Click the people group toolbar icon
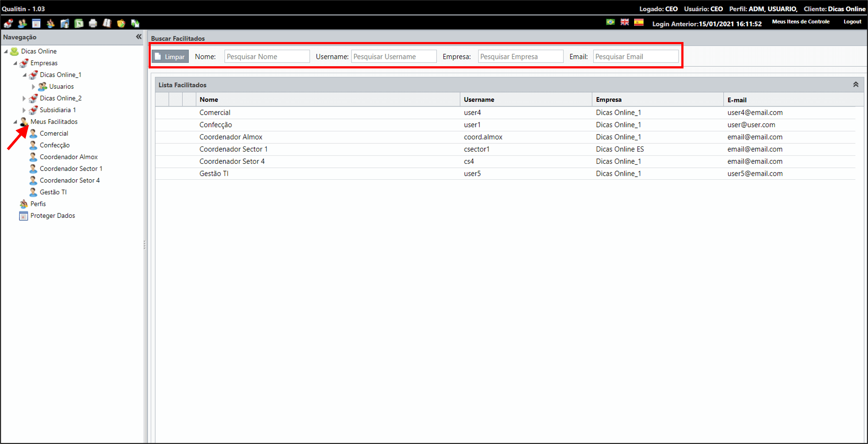 point(51,23)
